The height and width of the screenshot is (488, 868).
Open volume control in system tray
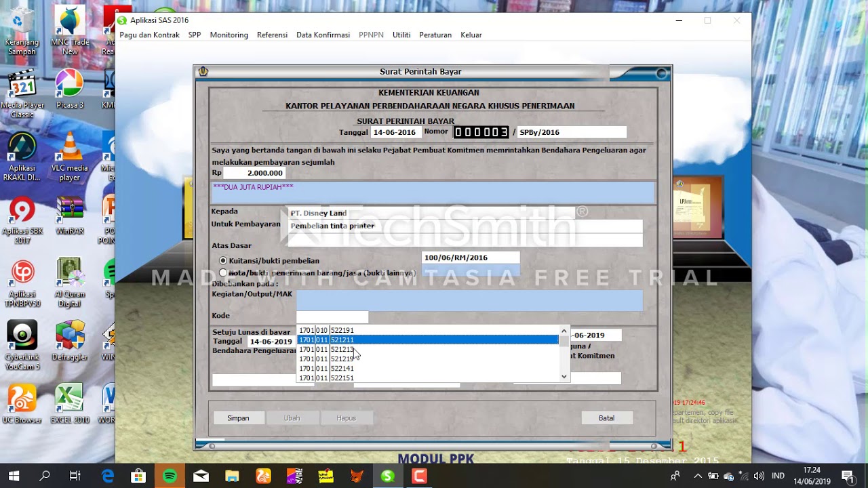pyautogui.click(x=759, y=476)
